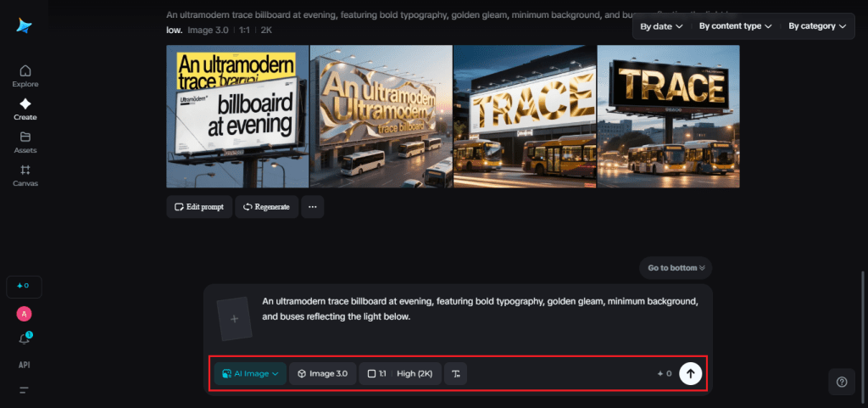Viewport: 868px width, 408px height.
Task: Open the golden TRACE billboard thumbnail on black
Action: [x=668, y=116]
